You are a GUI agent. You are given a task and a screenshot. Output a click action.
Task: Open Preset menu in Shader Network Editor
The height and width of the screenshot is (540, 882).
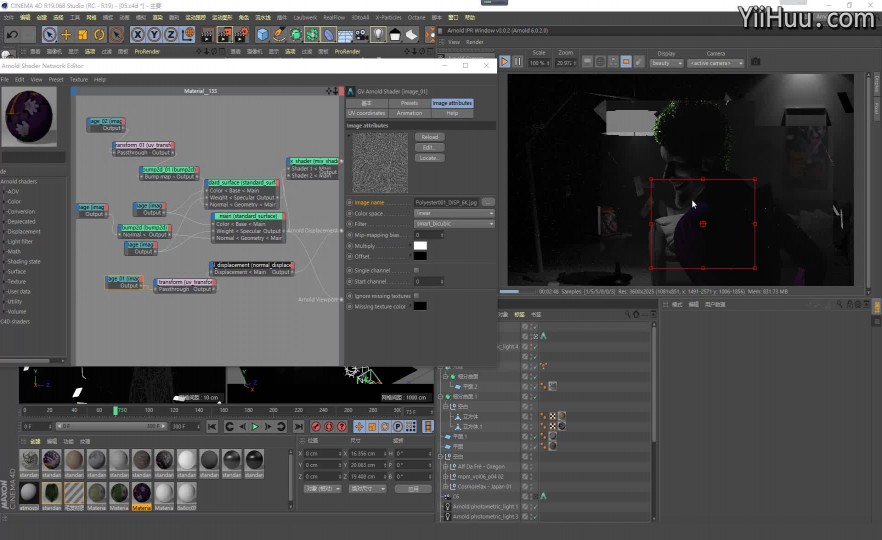pos(56,79)
